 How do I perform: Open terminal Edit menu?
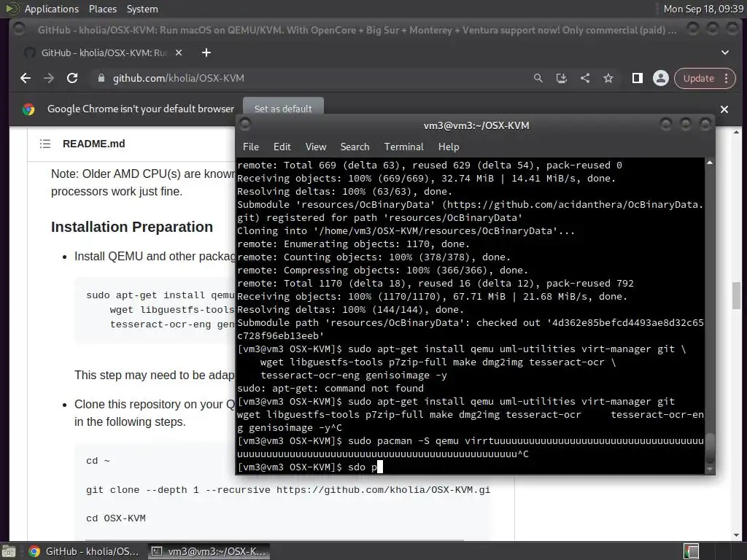click(x=282, y=147)
